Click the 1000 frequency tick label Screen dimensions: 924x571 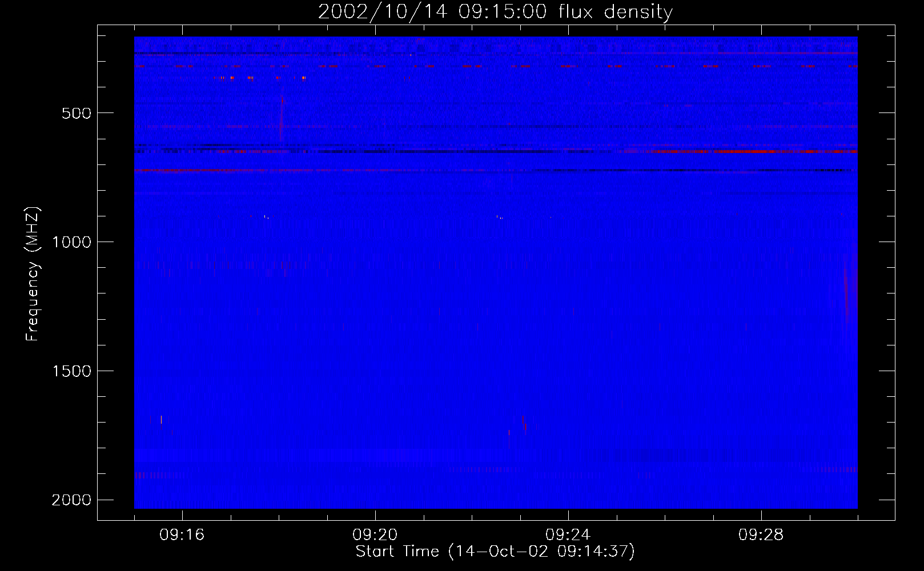71,242
